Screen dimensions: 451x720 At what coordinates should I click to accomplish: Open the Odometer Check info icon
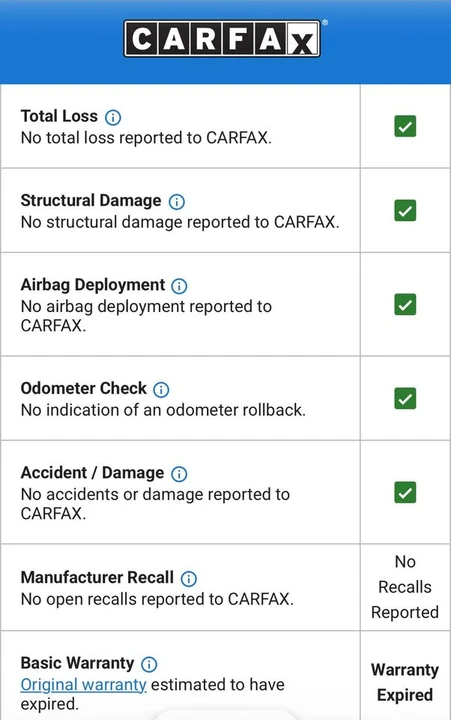pos(161,390)
